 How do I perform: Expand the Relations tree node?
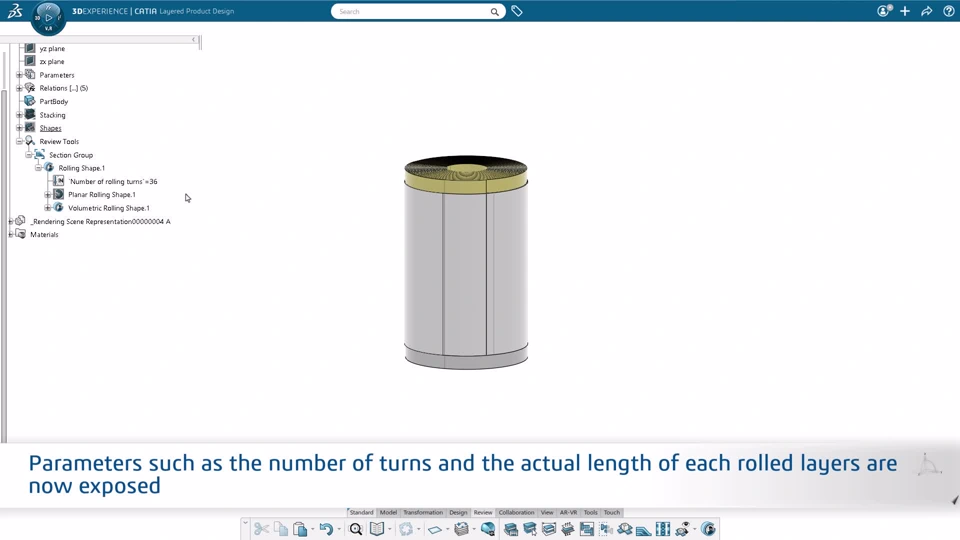(x=20, y=88)
